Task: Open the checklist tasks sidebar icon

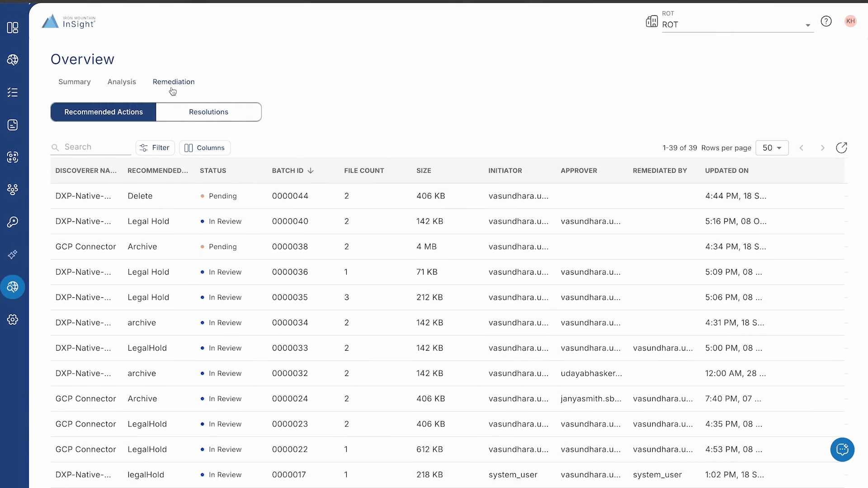Action: click(13, 92)
